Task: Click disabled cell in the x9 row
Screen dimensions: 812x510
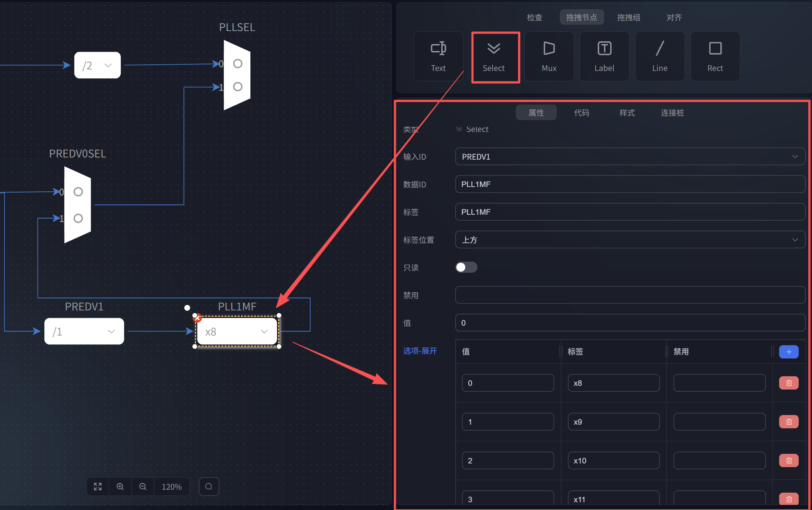Action: (x=719, y=422)
